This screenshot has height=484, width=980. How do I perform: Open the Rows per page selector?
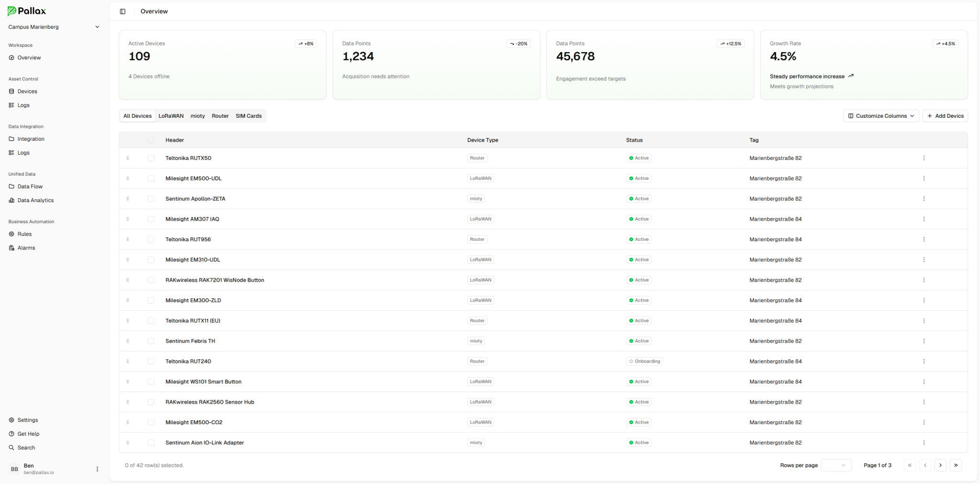click(x=835, y=465)
